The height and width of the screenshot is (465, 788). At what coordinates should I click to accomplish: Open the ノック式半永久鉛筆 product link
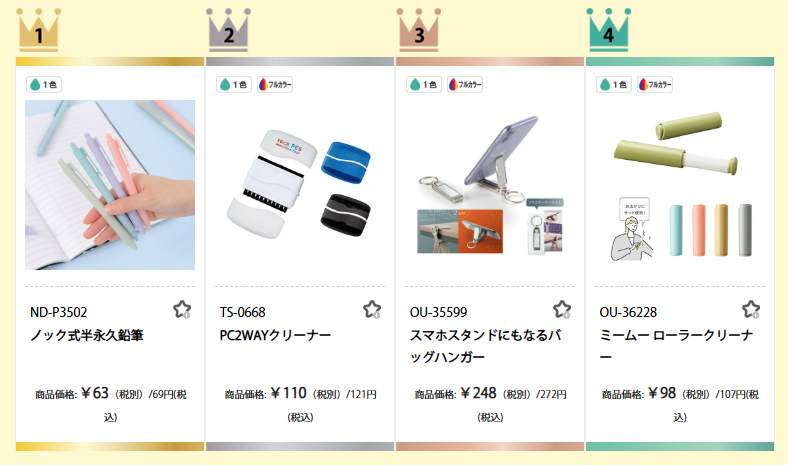[87, 335]
